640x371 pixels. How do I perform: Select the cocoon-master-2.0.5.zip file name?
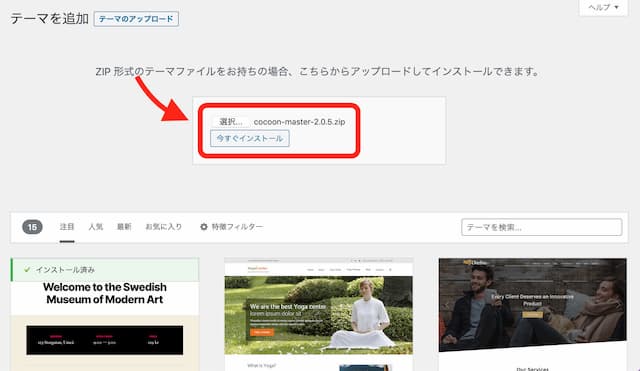coord(299,122)
